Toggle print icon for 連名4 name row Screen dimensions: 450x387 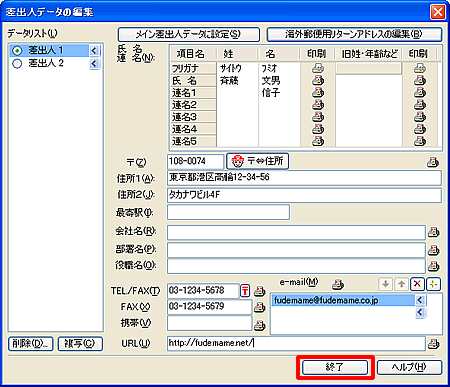[x=318, y=129]
